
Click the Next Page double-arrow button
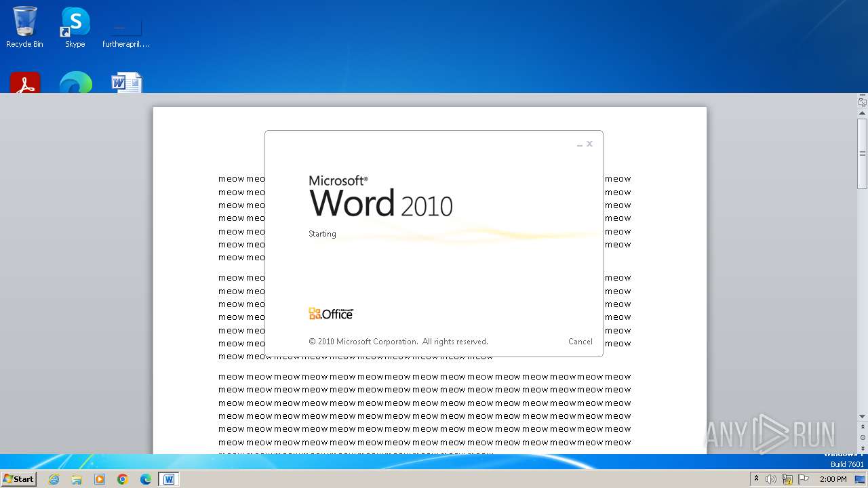click(863, 448)
